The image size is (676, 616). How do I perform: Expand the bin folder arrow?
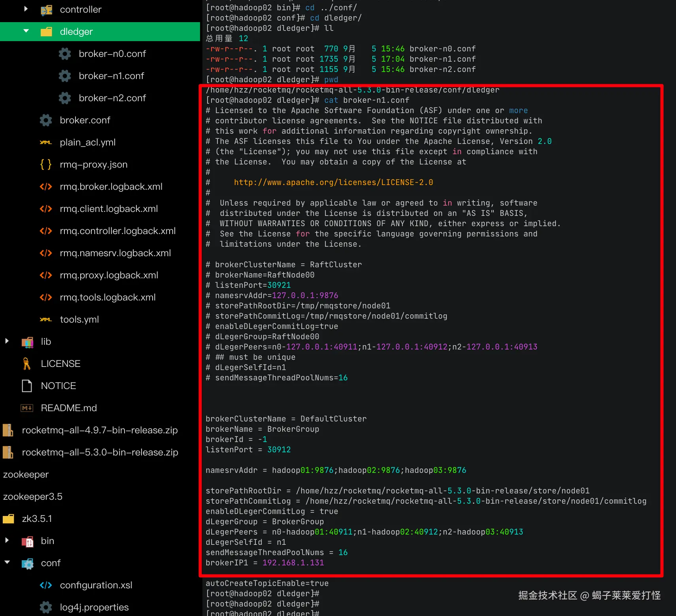(7, 540)
